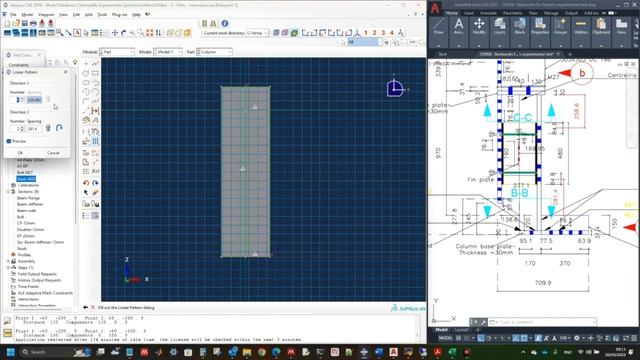Open the Tools menu in Abaqus
Viewport: 640px width, 360px height.
(102, 14)
